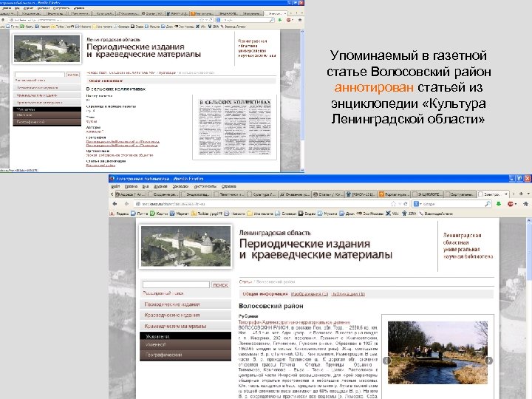Open the Географический index in the lower window
This screenshot has width=532, height=399.
point(185,355)
